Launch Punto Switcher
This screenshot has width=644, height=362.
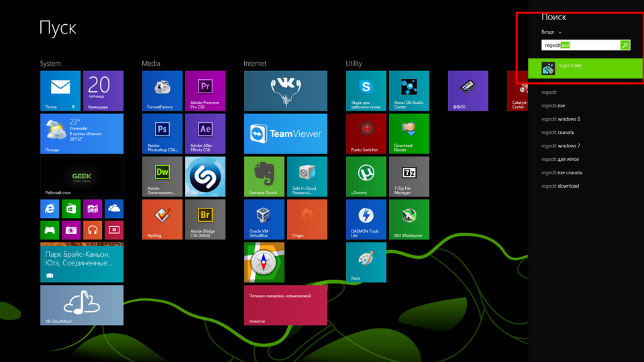366,134
